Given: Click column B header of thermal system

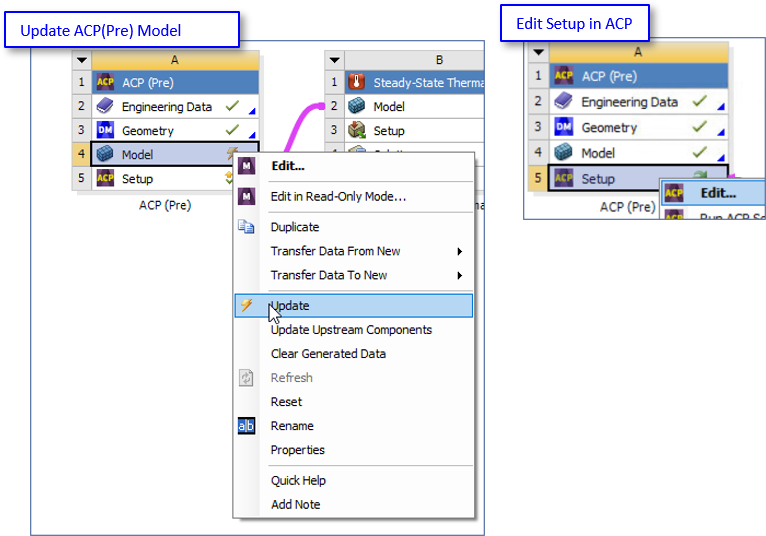Looking at the screenshot, I should [414, 60].
